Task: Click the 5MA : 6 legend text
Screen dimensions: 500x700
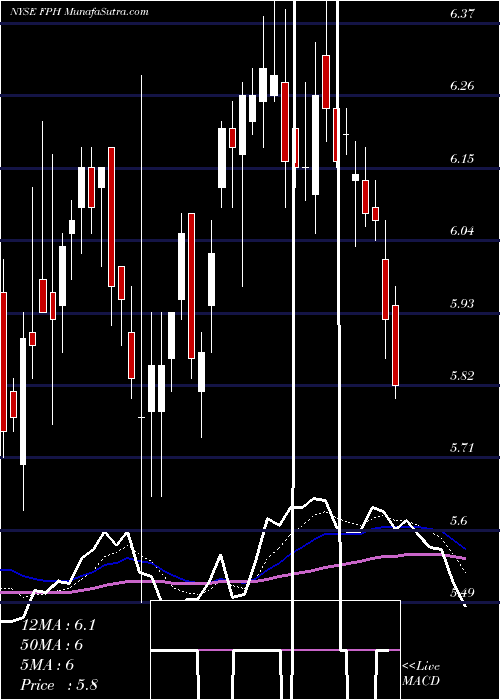Action: pyautogui.click(x=47, y=665)
